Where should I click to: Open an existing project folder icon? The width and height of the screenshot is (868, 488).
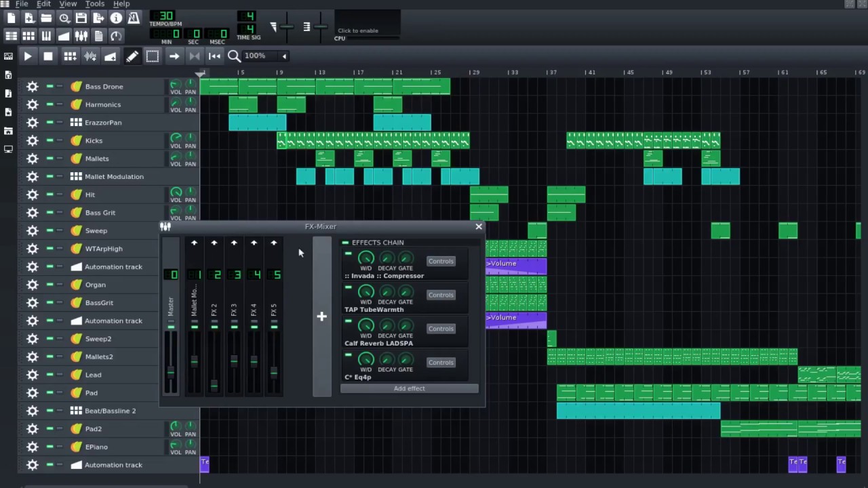[x=46, y=18]
